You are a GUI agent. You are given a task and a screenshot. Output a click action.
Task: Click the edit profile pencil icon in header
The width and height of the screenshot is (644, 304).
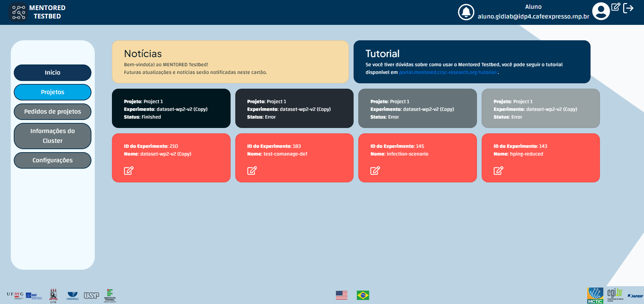coord(615,7)
